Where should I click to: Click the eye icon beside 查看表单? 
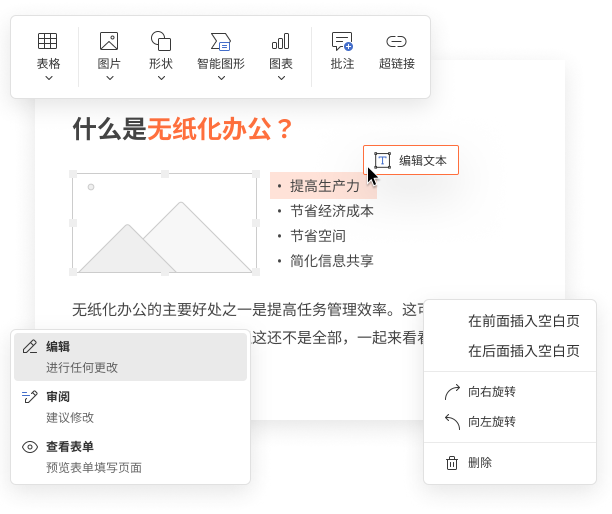point(30,447)
